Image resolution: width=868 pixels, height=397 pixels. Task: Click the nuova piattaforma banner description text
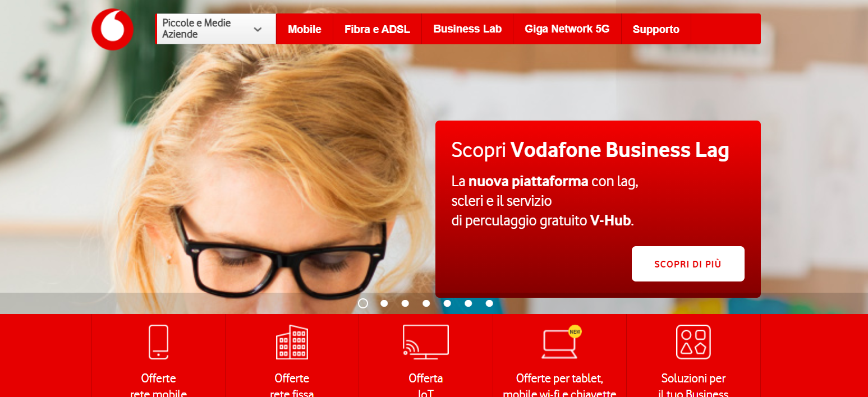coord(546,201)
